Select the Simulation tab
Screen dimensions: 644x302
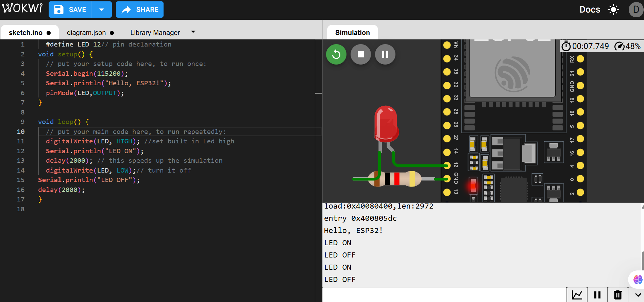pyautogui.click(x=353, y=33)
